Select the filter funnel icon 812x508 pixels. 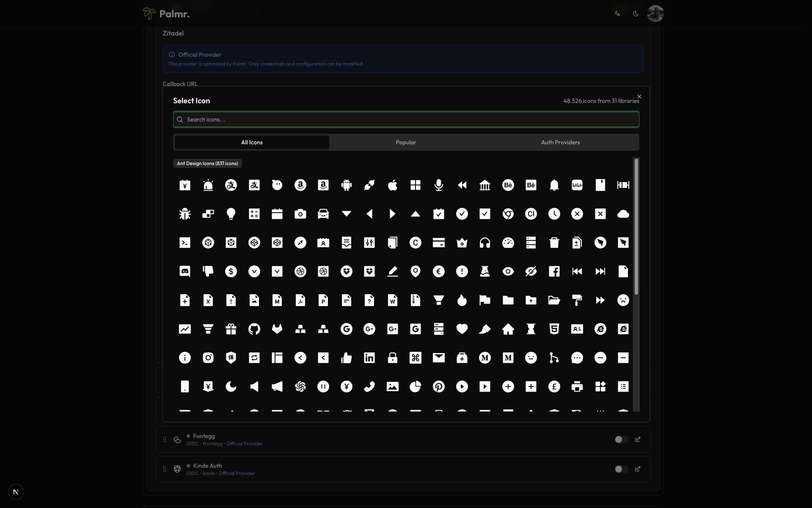pyautogui.click(x=438, y=300)
